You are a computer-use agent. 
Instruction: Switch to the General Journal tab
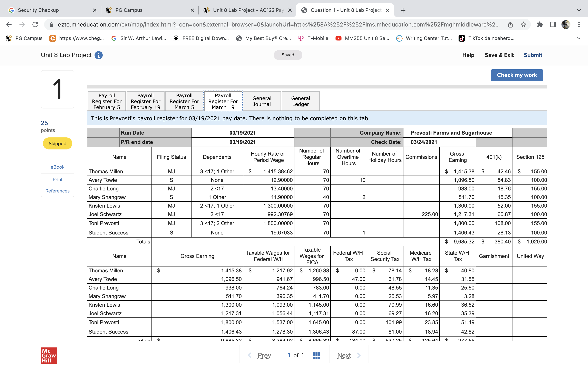click(262, 101)
